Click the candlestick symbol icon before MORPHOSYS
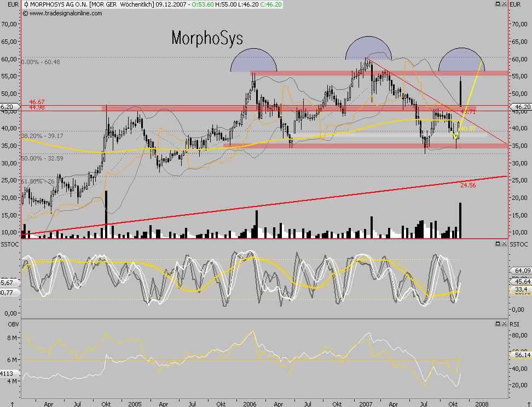532x407 pixels. point(26,5)
